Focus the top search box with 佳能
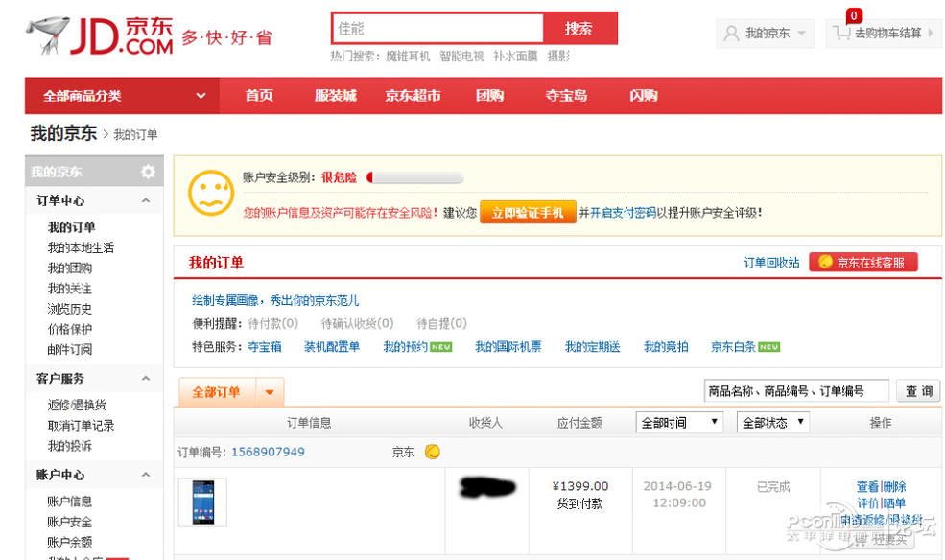Image resolution: width=945 pixels, height=560 pixels. coord(438,29)
